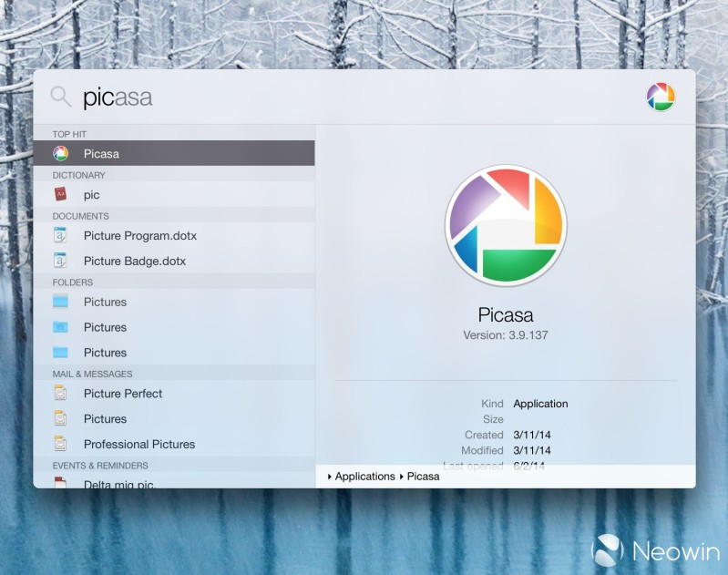Click the Delta mig pic event icon
The image size is (728, 575).
tap(60, 483)
